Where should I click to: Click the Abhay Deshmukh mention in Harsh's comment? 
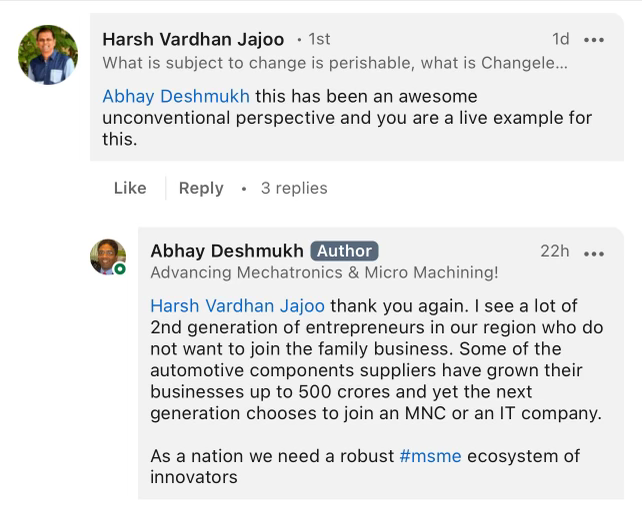(176, 97)
